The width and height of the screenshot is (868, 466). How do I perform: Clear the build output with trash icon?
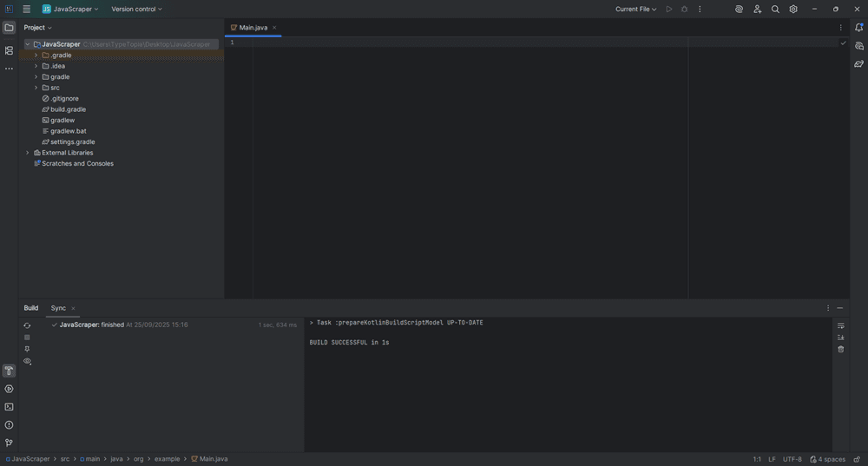[x=840, y=349]
